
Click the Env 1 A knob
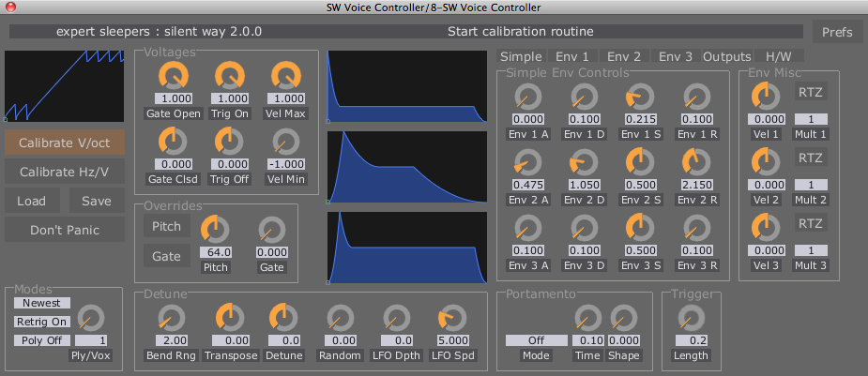pos(528,97)
